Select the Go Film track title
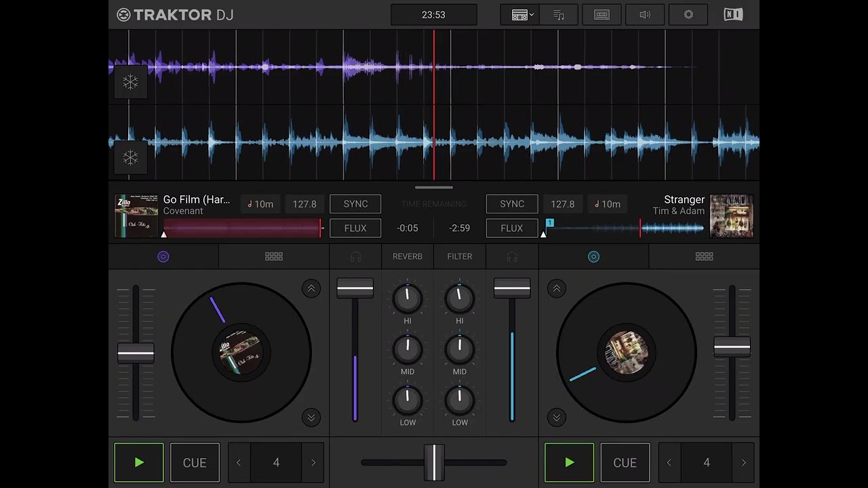Viewport: 868px width, 488px height. pos(197,199)
